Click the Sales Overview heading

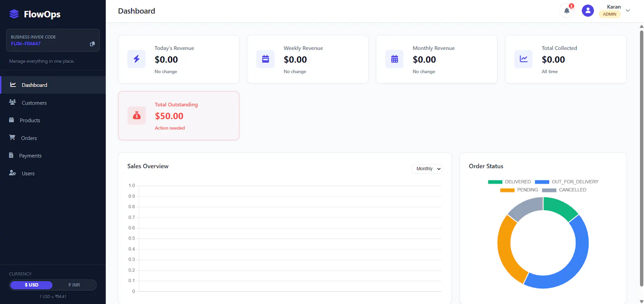point(148,166)
